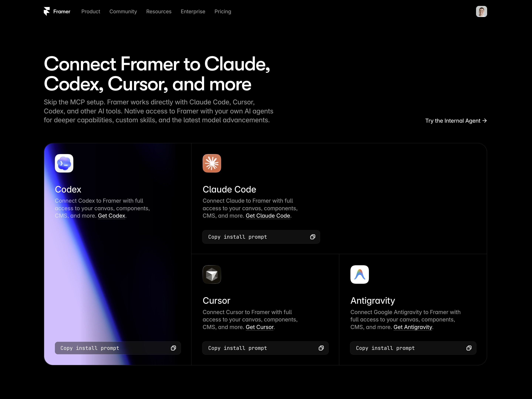Click the Codex heading

pyautogui.click(x=68, y=189)
